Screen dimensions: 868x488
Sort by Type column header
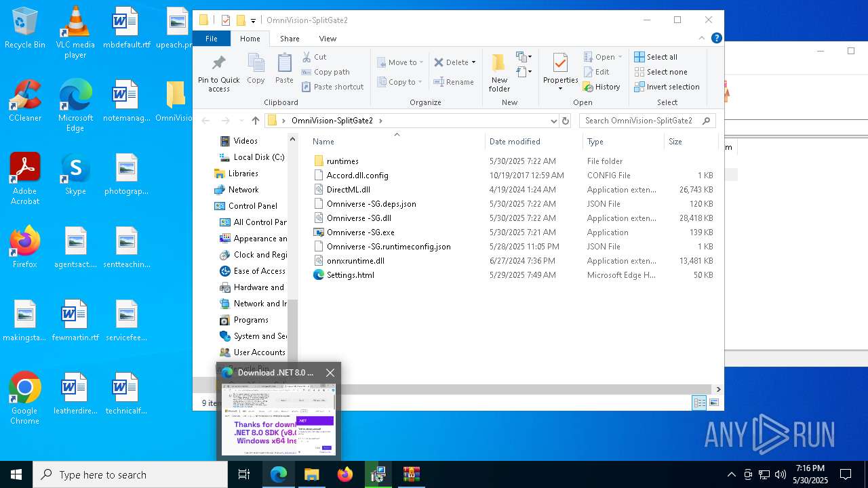pos(623,142)
